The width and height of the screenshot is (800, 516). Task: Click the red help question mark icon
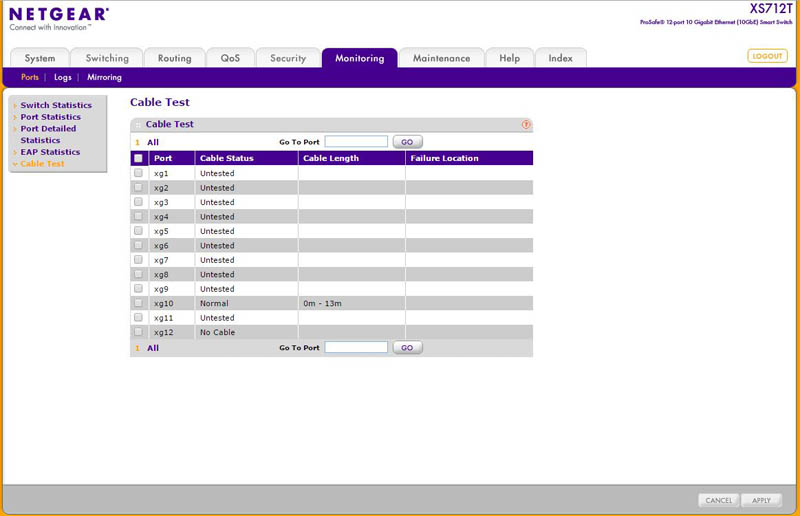click(x=526, y=125)
